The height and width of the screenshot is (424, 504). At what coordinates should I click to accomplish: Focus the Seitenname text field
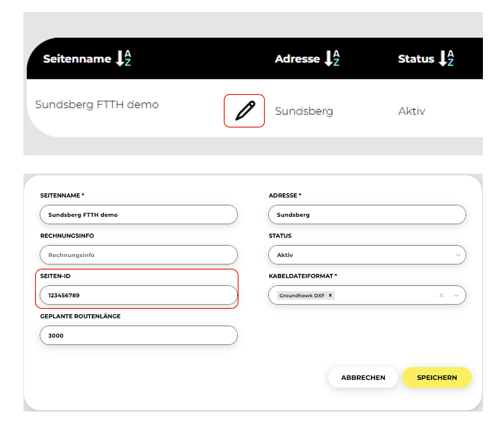(x=138, y=215)
